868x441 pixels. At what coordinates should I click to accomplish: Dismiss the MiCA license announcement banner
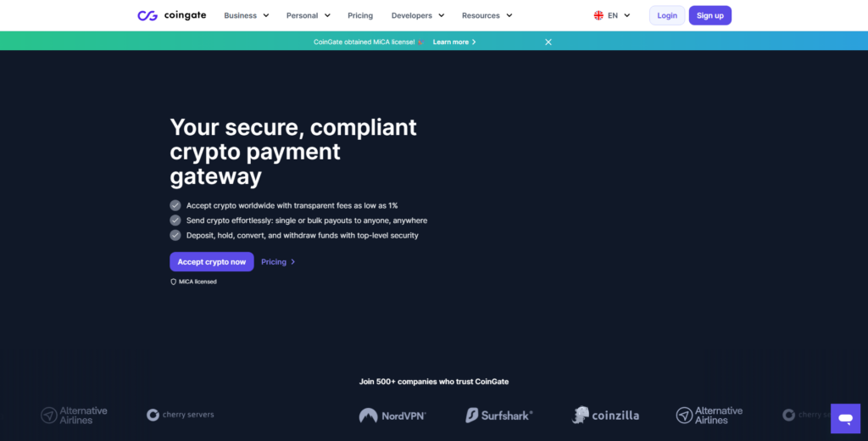[x=548, y=42]
